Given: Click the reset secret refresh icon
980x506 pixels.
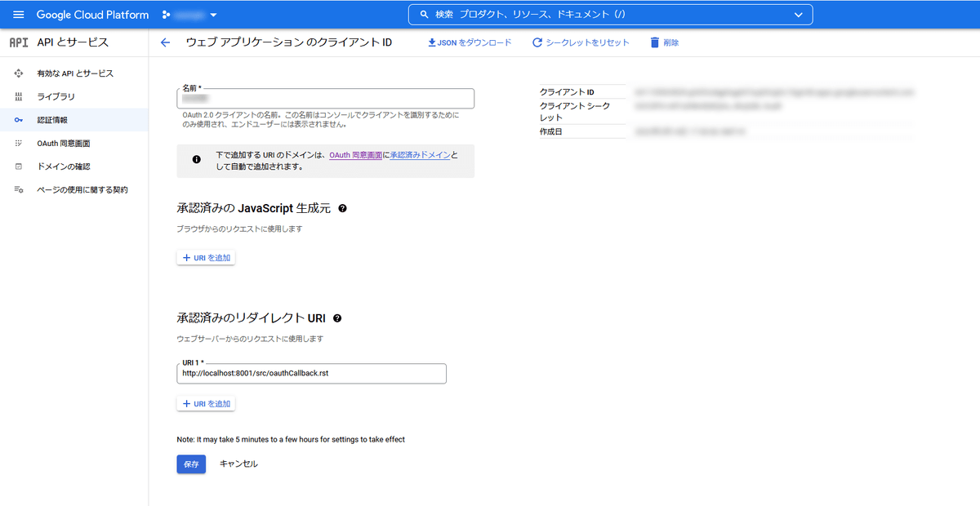Looking at the screenshot, I should coord(537,42).
